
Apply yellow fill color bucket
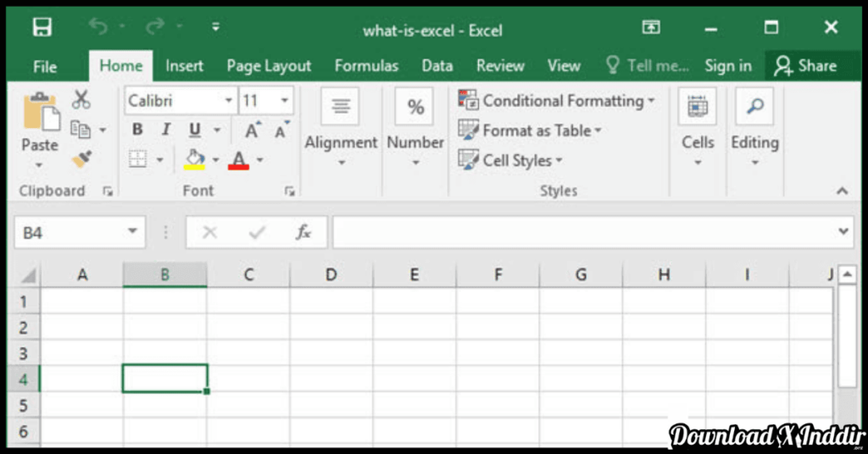(x=194, y=159)
